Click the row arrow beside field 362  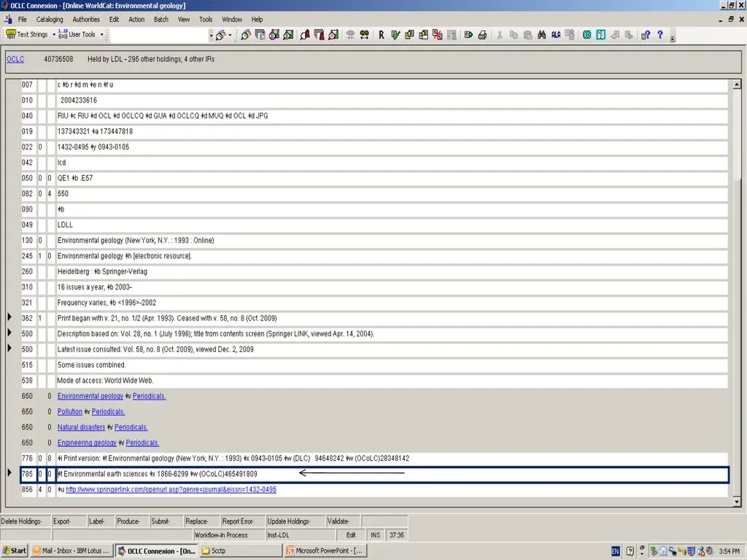[9, 317]
